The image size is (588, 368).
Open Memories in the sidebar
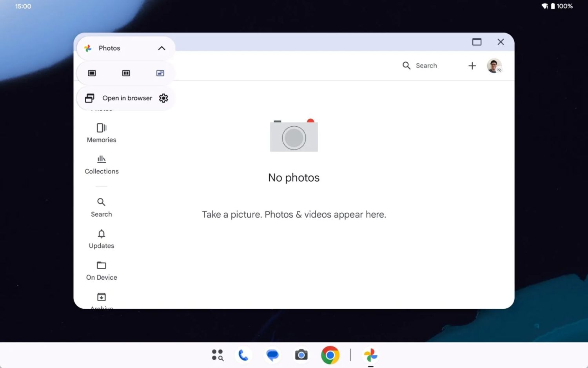(102, 133)
